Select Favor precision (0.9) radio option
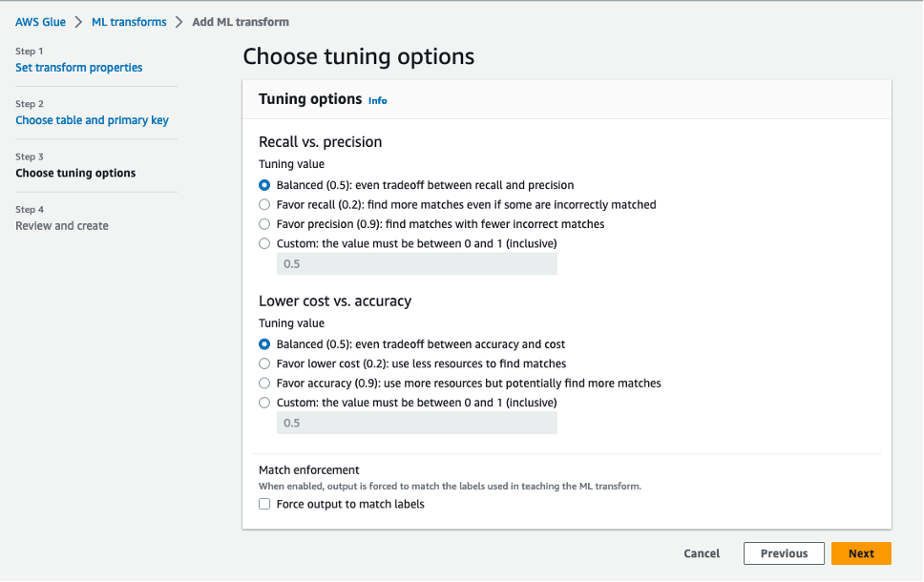The image size is (924, 582). point(264,224)
